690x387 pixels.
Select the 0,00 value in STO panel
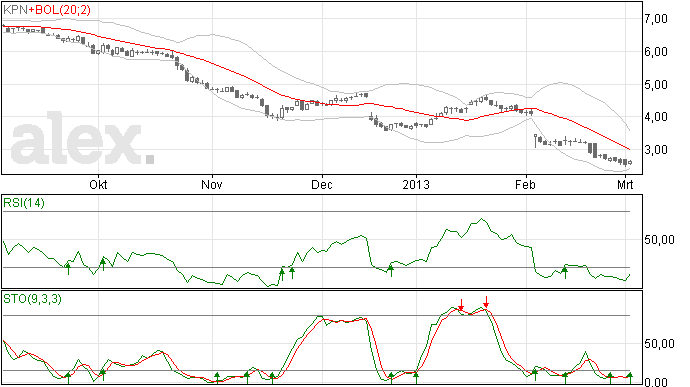[x=656, y=382]
